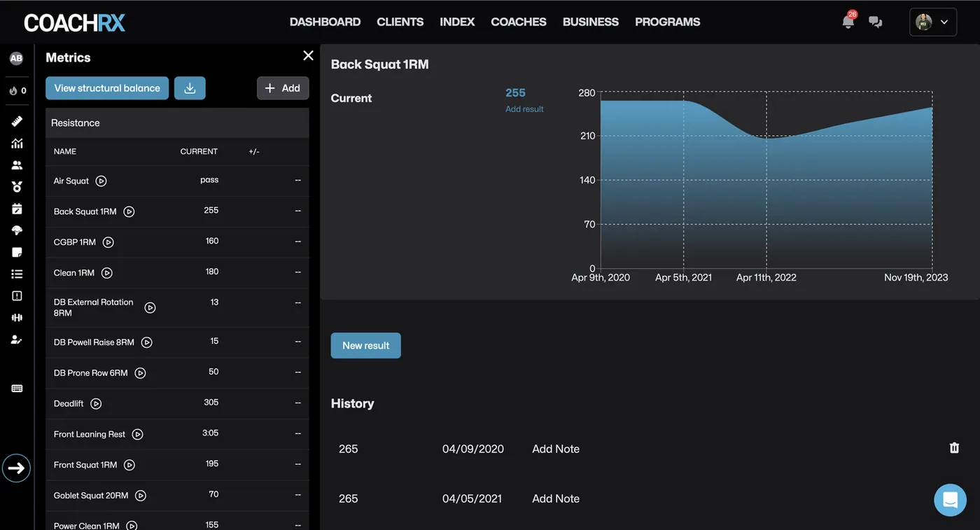
Task: Open the user profile dropdown menu
Action: pos(932,22)
